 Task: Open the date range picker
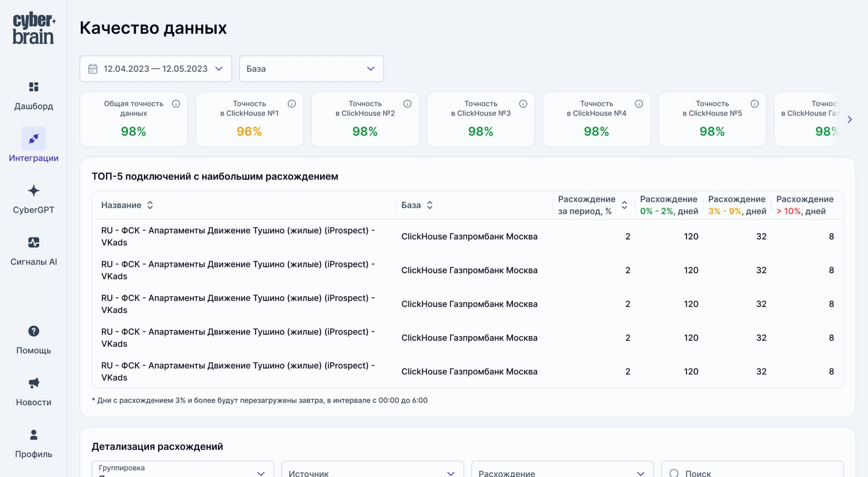coord(156,69)
